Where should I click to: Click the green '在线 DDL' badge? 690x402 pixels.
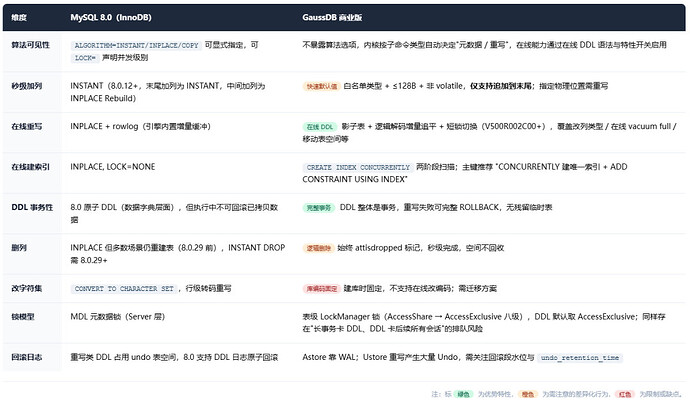point(319,127)
